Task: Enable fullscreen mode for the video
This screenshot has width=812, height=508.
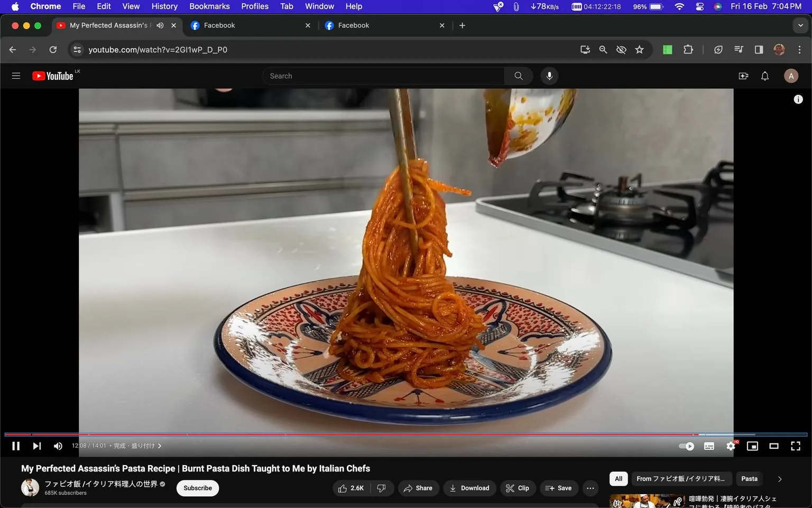Action: pos(796,446)
